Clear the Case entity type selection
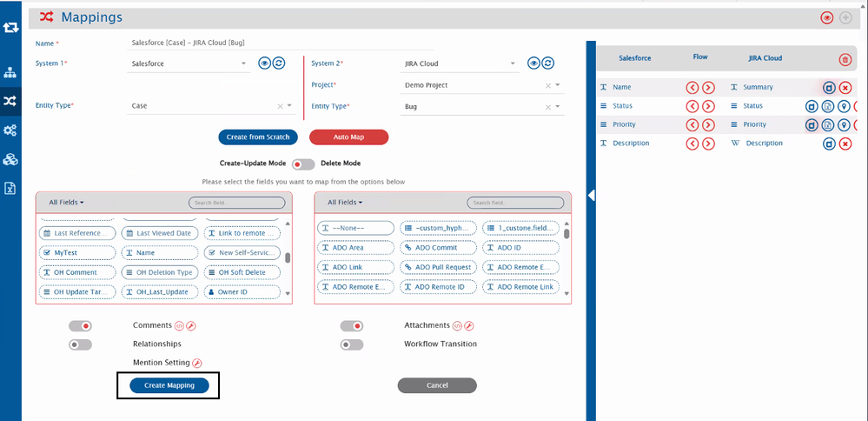The width and height of the screenshot is (868, 421). coord(280,106)
